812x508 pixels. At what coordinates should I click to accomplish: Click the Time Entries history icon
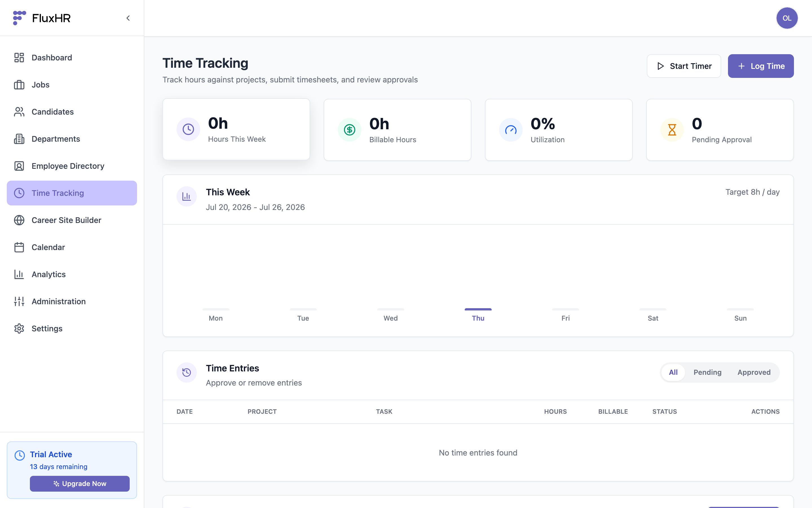(187, 372)
